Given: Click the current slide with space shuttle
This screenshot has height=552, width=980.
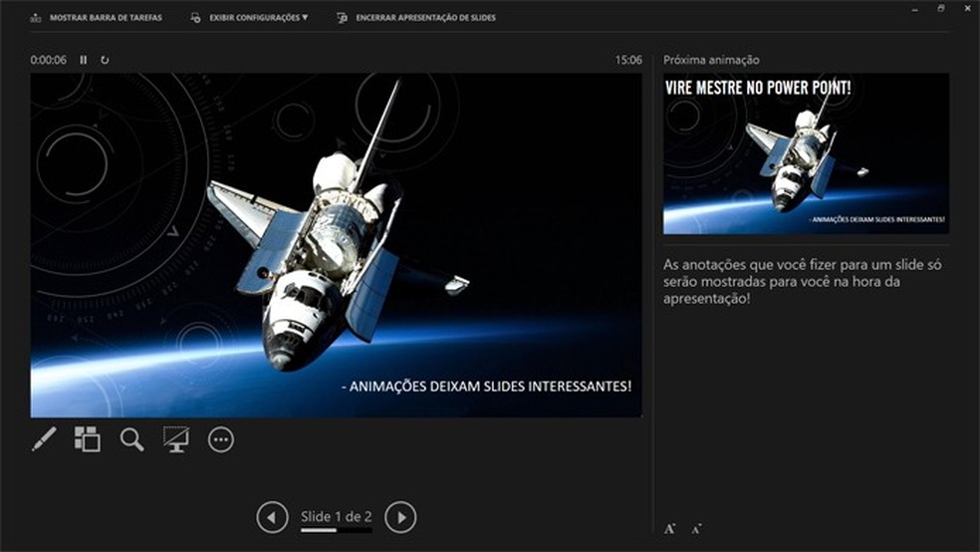Looking at the screenshot, I should point(336,245).
